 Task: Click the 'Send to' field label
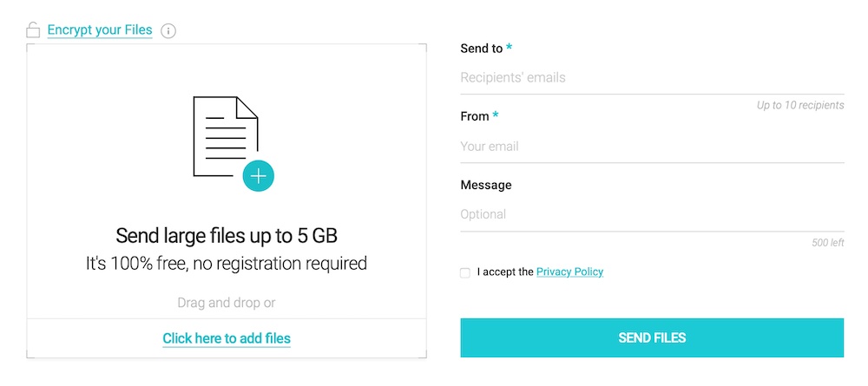pos(481,49)
